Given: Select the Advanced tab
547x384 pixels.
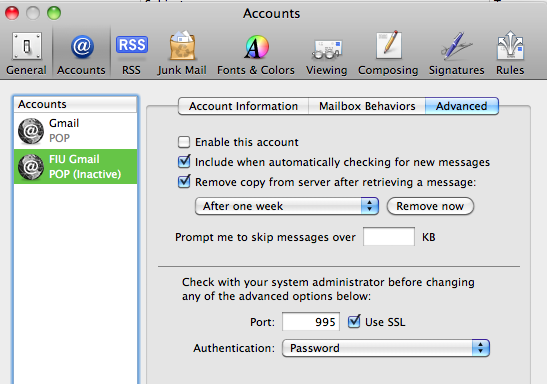Looking at the screenshot, I should click(462, 106).
